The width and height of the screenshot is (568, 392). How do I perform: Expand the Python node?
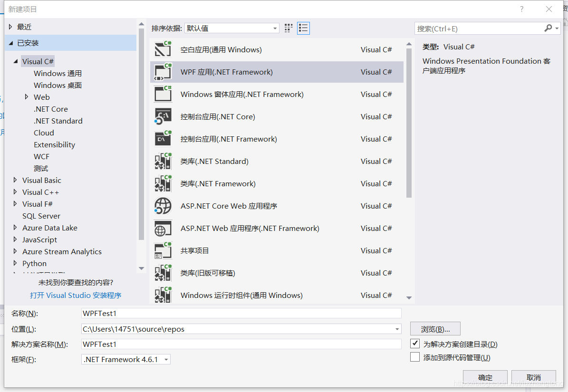[15, 263]
